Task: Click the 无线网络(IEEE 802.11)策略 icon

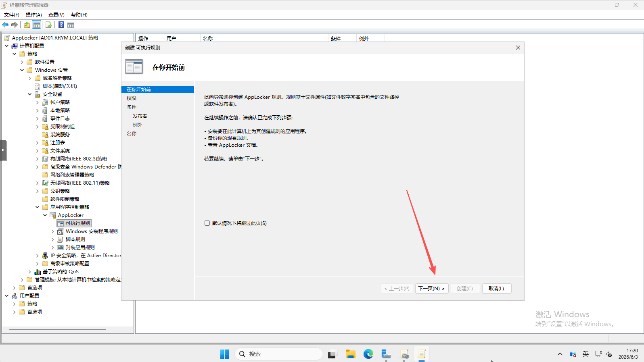Action: pos(45,183)
